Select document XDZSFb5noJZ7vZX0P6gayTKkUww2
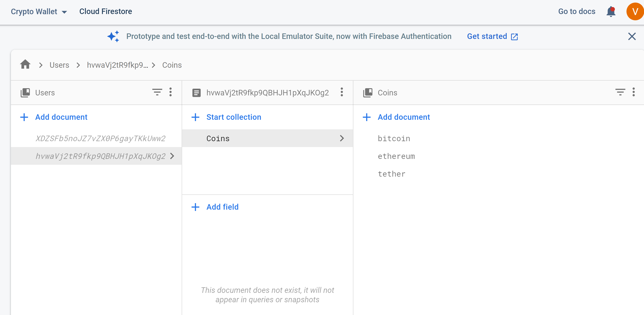 click(x=100, y=138)
